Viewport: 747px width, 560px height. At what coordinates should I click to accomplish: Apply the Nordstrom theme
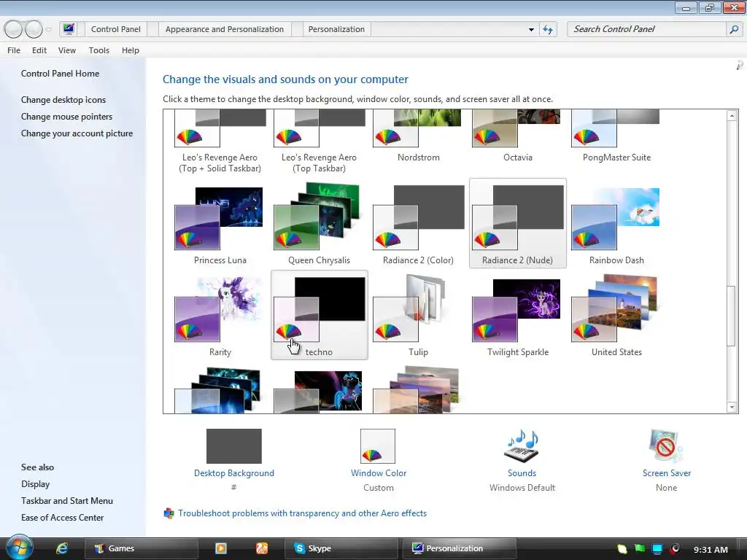pos(418,136)
